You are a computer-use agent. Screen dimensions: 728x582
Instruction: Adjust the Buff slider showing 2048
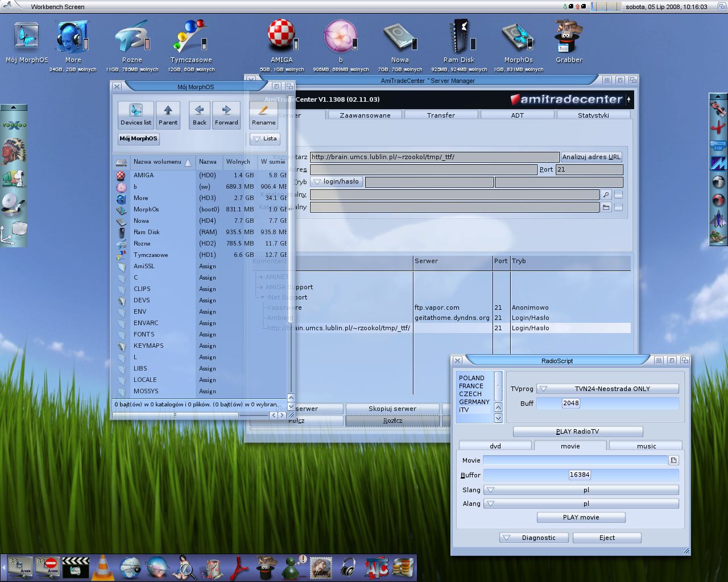[x=607, y=403]
